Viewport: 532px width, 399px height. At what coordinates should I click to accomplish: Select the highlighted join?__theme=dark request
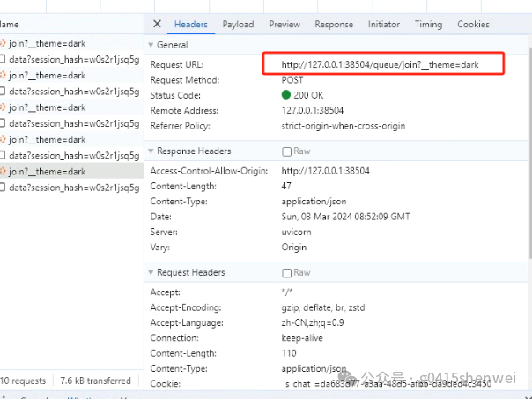[71, 172]
